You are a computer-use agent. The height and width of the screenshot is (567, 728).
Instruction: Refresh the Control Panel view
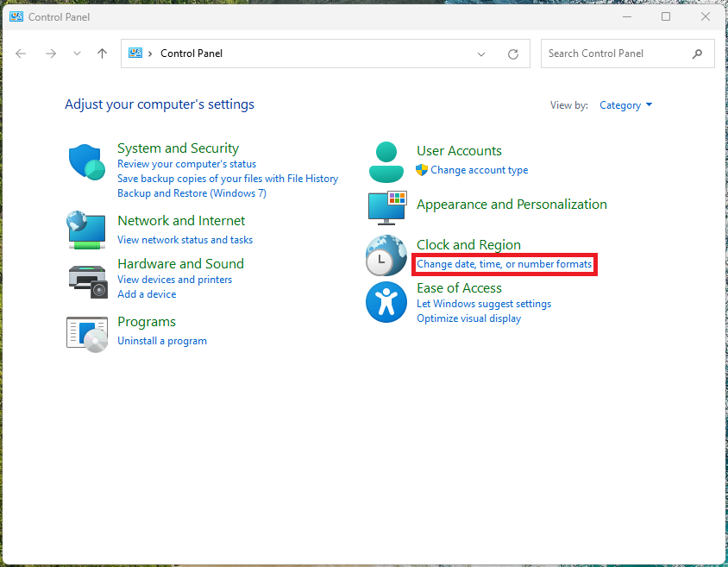tap(513, 54)
